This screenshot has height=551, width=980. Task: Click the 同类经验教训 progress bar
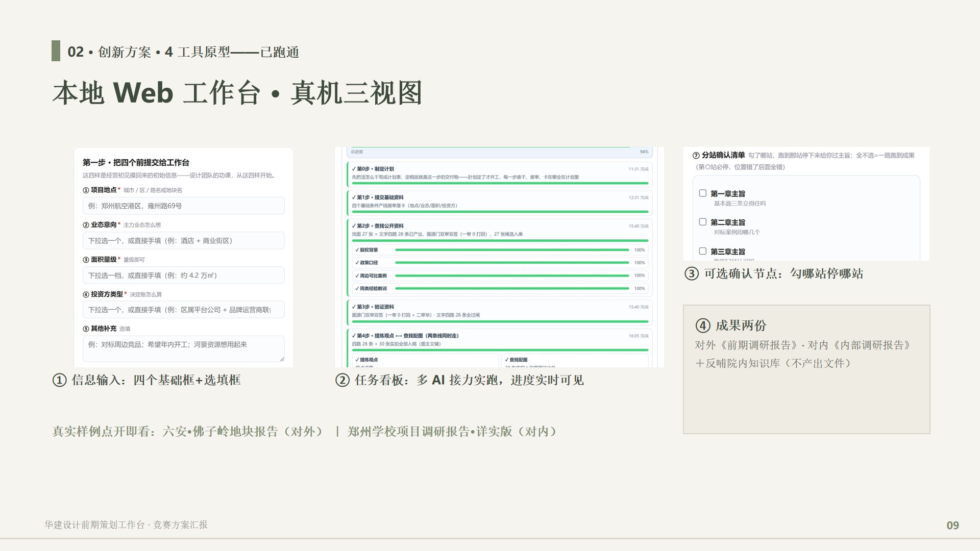click(x=512, y=288)
